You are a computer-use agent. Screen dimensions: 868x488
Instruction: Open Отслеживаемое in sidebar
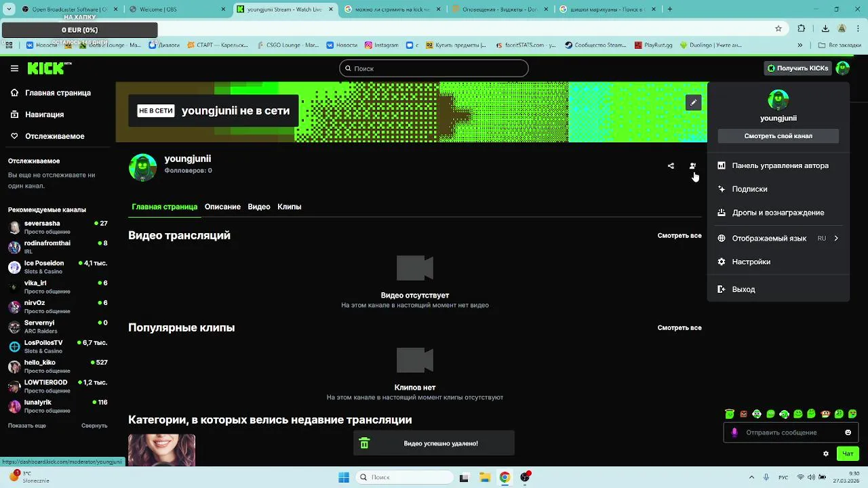58,136
